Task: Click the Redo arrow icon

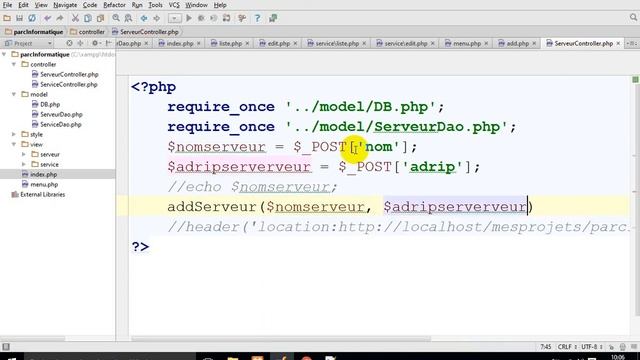Action: click(60, 18)
